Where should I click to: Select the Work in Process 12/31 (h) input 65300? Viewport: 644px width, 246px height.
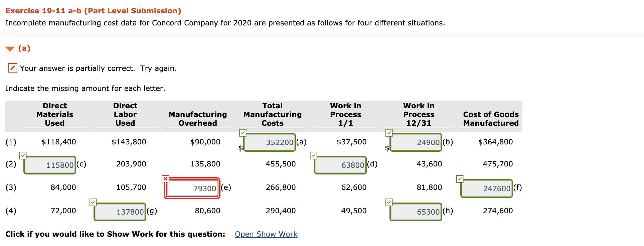click(x=416, y=212)
